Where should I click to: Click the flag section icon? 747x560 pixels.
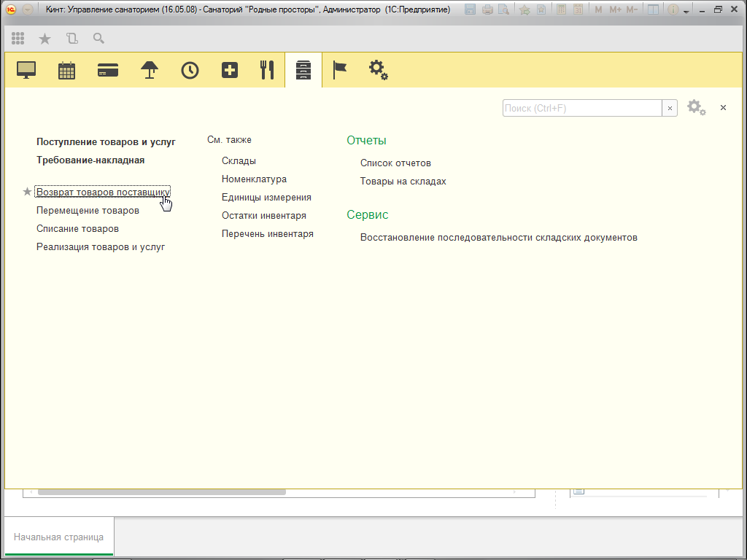(340, 70)
